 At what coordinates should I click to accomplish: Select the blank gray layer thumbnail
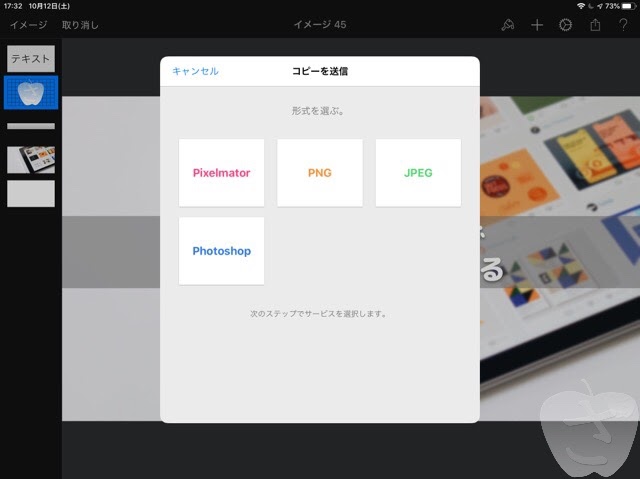(x=31, y=194)
